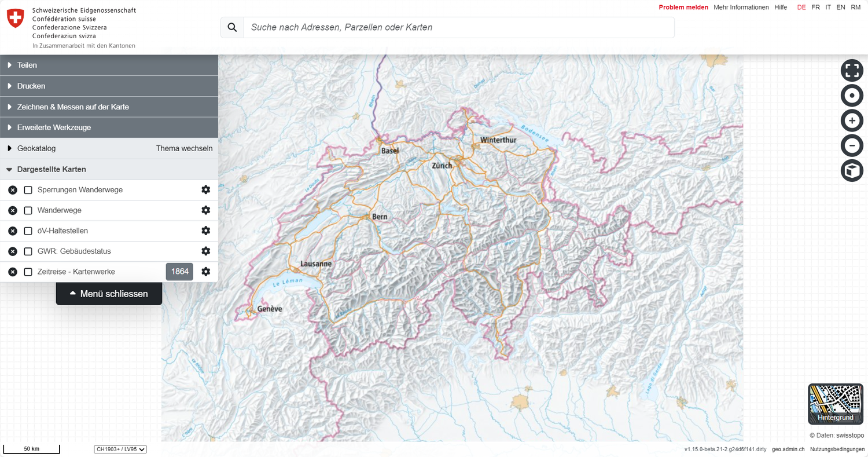Viewport: 868px width, 457px height.
Task: Remove the öV-Haltestellen layer
Action: (x=13, y=231)
